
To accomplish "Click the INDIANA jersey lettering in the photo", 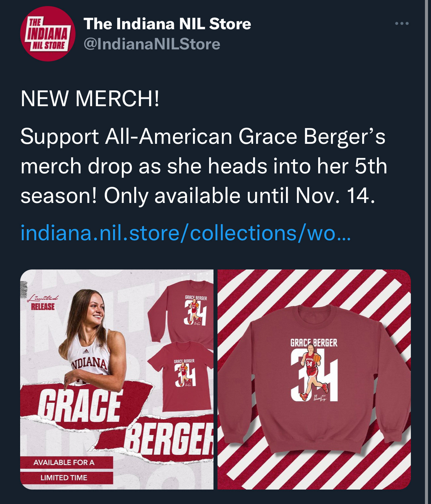I will [x=90, y=363].
